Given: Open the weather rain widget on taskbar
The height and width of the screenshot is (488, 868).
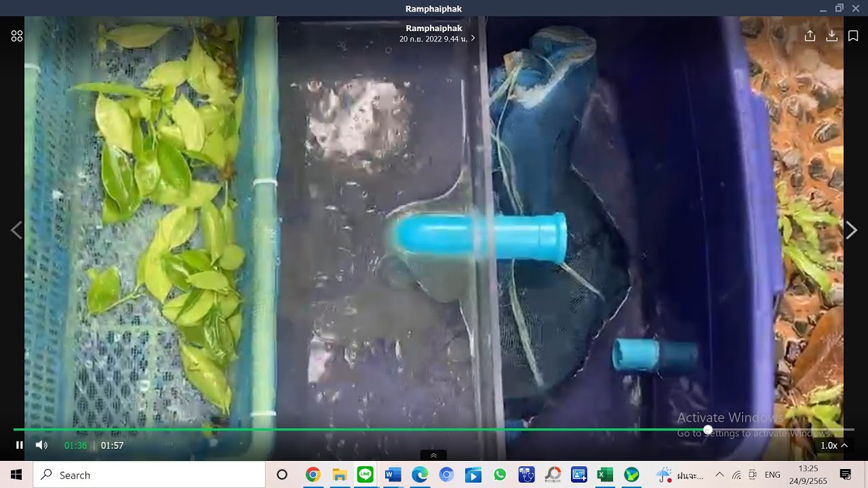Looking at the screenshot, I should tap(680, 474).
